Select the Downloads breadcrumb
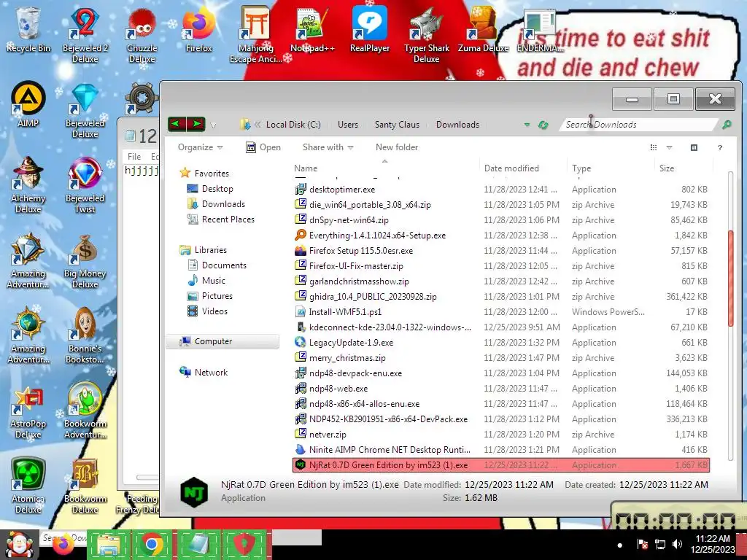Image resolution: width=747 pixels, height=560 pixels. (457, 124)
